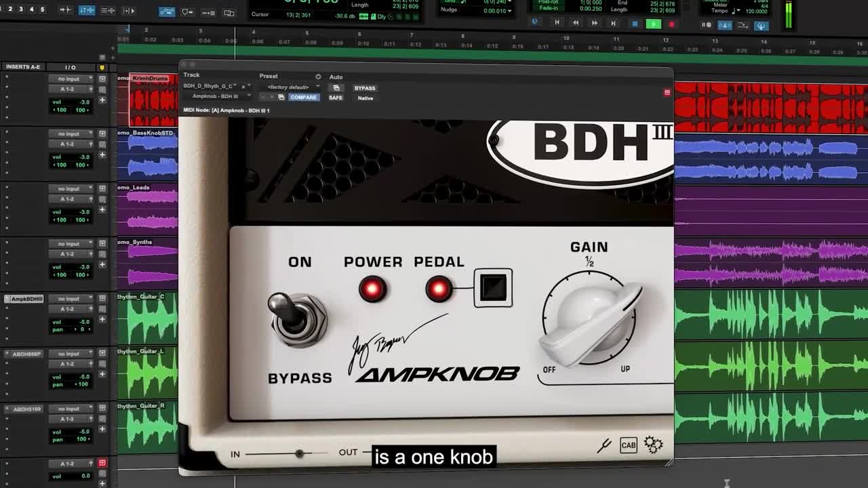
Task: Toggle the highlighted conductor tempo map icon
Action: [761, 26]
